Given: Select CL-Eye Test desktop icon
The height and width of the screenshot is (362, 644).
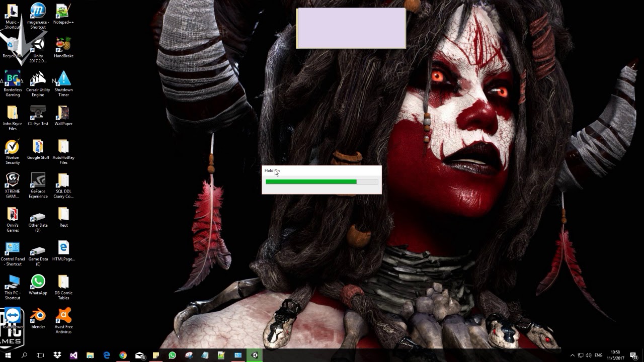Looking at the screenshot, I should click(38, 116).
